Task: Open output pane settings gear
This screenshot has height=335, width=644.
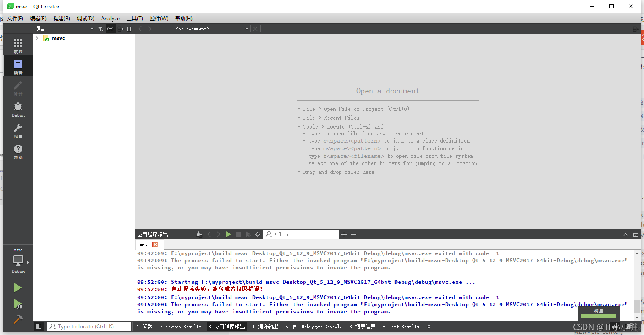Action: 258,234
